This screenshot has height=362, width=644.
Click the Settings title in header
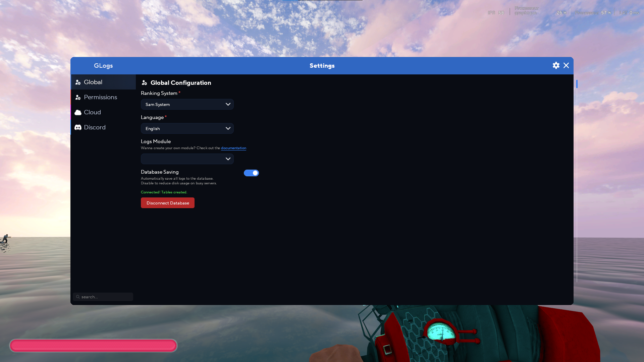click(322, 66)
